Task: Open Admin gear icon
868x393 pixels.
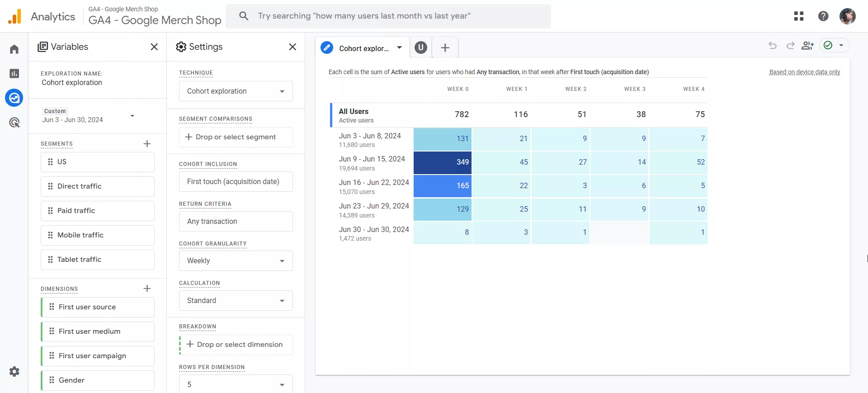Action: [x=14, y=372]
